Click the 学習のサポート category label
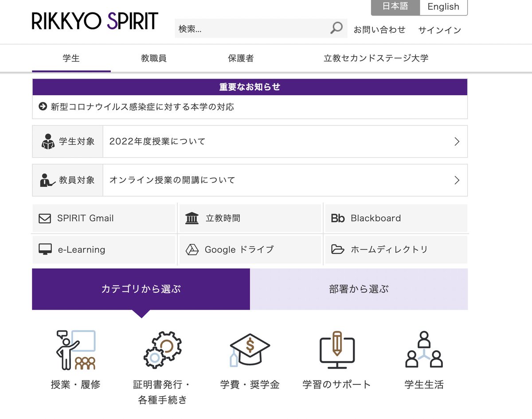 [337, 384]
